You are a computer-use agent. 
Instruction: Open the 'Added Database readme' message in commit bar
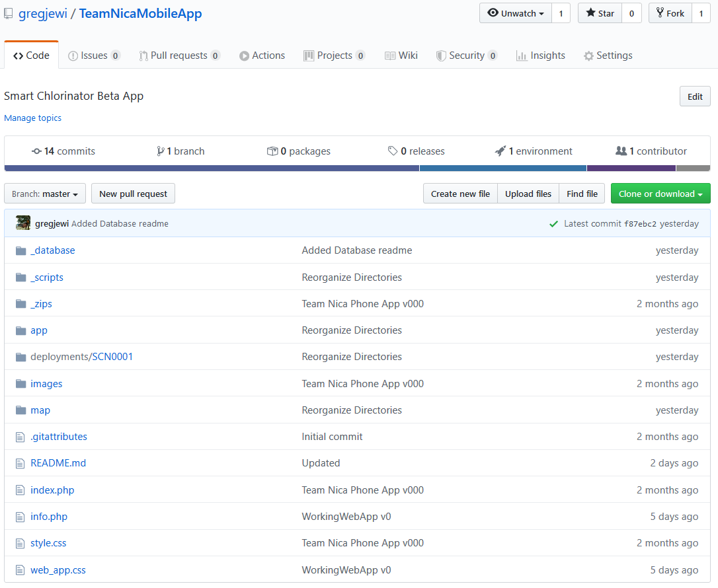[x=120, y=224]
